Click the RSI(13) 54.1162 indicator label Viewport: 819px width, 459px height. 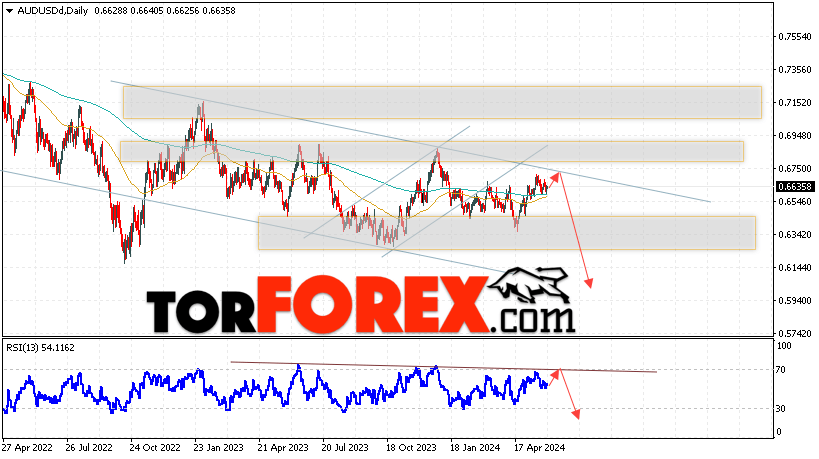tap(40, 347)
